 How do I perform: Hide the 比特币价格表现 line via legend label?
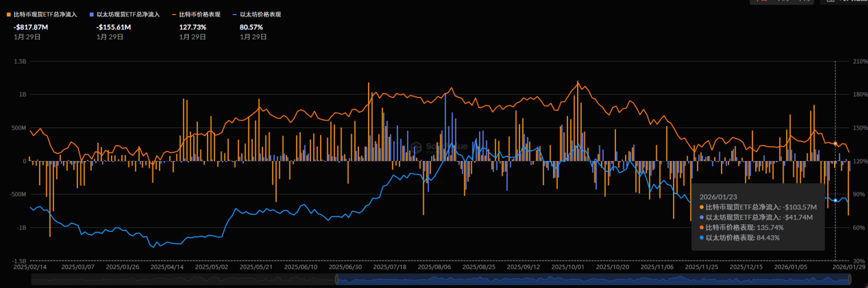tap(200, 15)
